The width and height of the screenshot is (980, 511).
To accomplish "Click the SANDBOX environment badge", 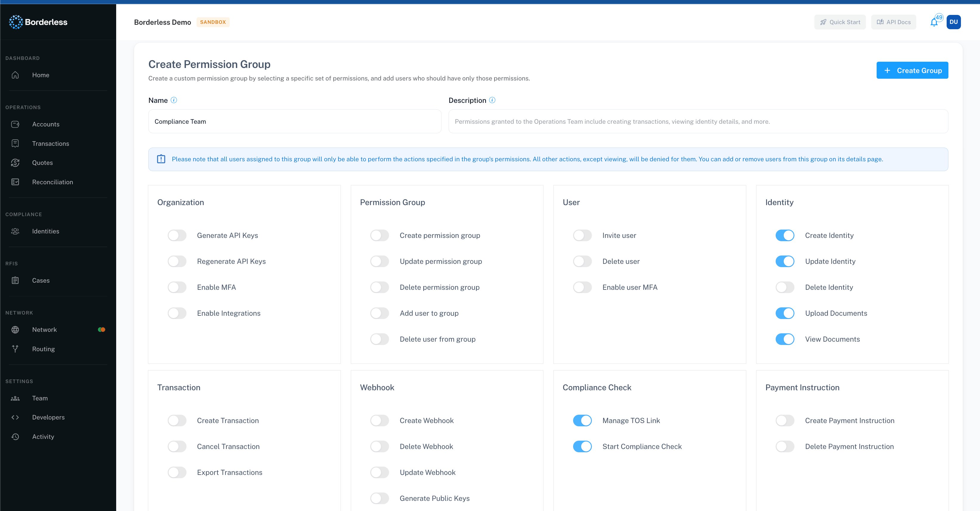I will click(213, 22).
